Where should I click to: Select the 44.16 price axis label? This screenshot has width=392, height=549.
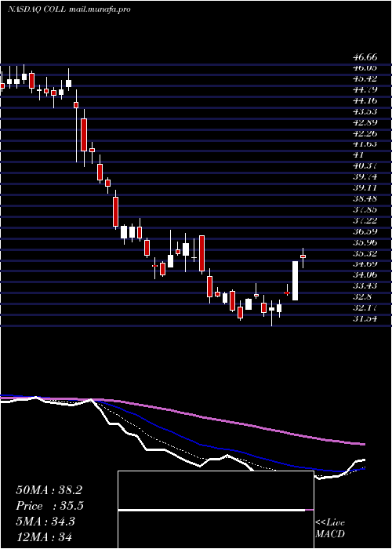point(365,100)
